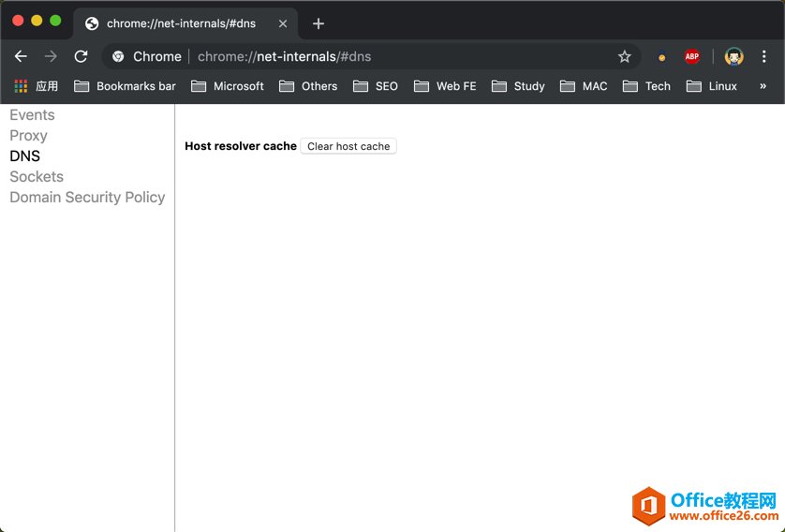The image size is (785, 532).
Task: Click the browser back arrow
Action: coord(21,56)
